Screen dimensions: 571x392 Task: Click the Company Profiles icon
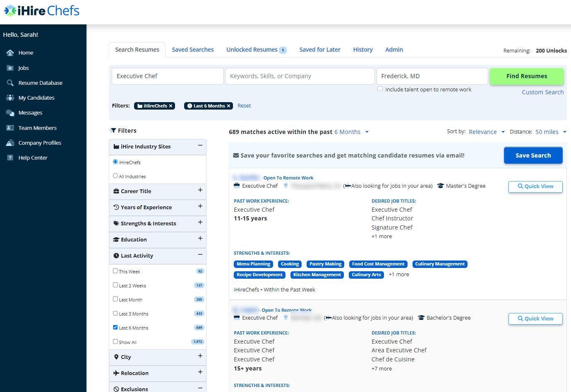click(10, 143)
